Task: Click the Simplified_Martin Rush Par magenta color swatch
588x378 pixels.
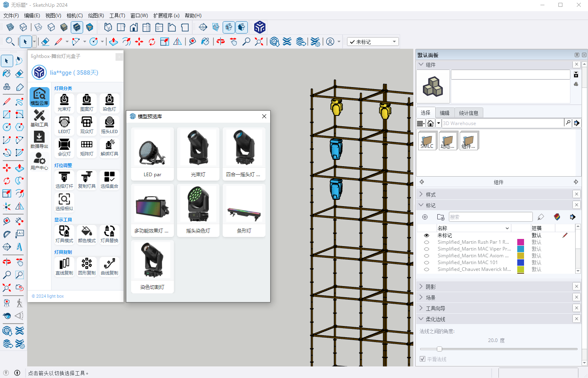Action: 520,242
